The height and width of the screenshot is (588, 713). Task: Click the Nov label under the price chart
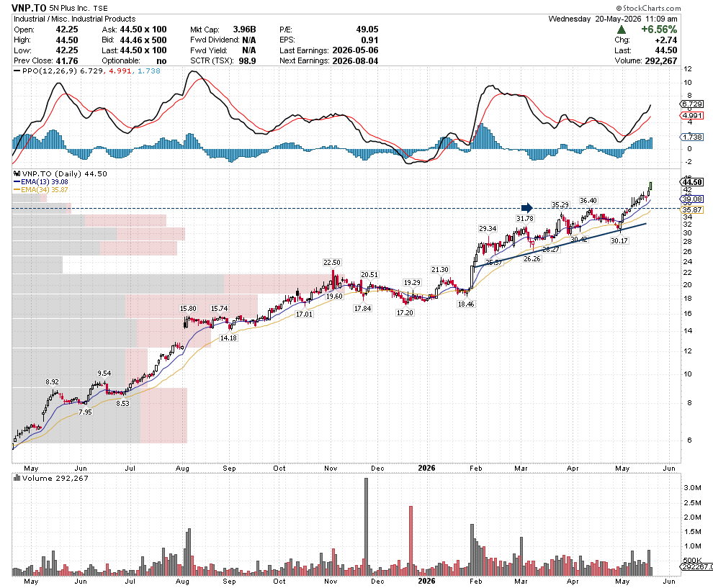[x=331, y=468]
